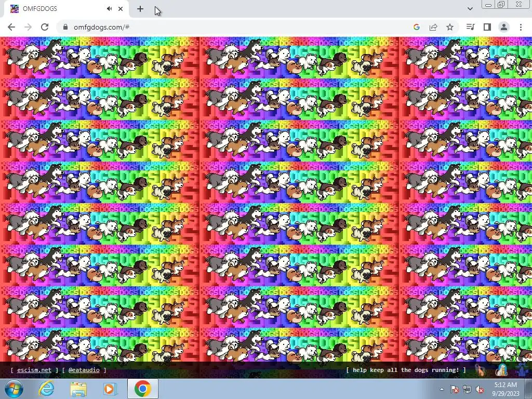This screenshot has height=399, width=532.
Task: Close the OMFGDOGS tab
Action: (121, 9)
